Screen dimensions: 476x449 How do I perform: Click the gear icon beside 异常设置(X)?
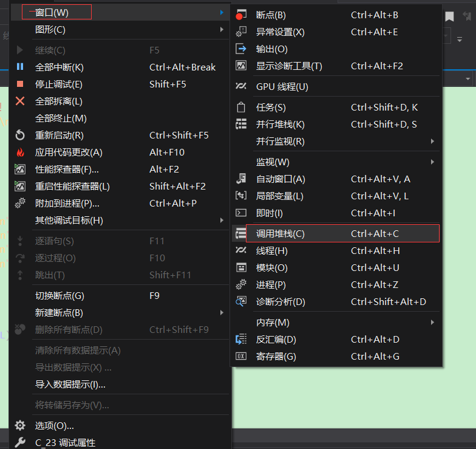(x=241, y=32)
